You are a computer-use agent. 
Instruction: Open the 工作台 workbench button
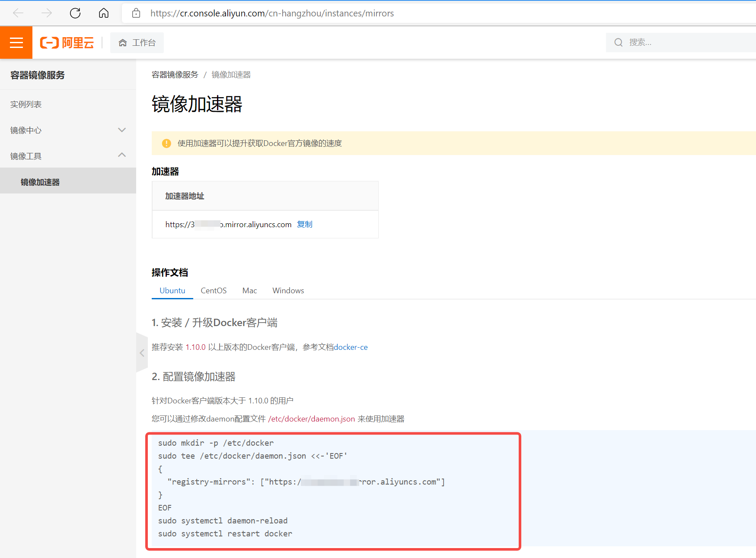point(137,43)
